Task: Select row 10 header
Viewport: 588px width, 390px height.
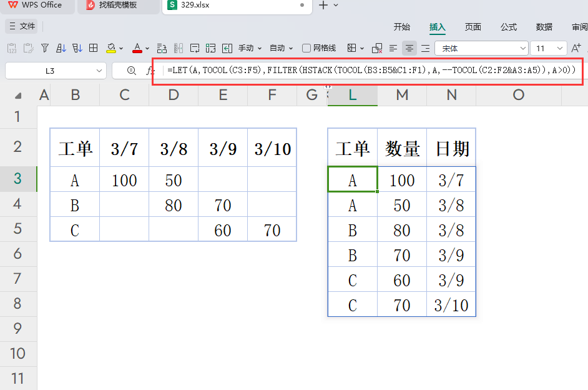Action: click(x=17, y=354)
